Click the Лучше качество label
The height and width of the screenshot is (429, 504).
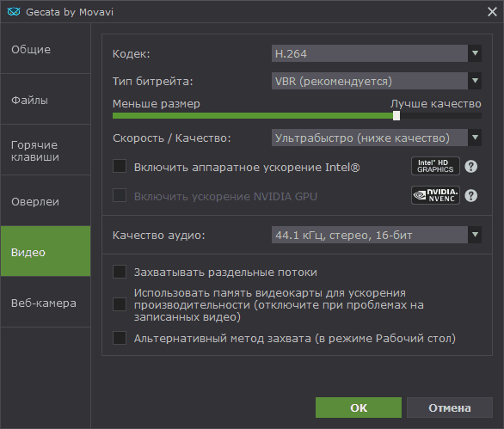(x=436, y=104)
